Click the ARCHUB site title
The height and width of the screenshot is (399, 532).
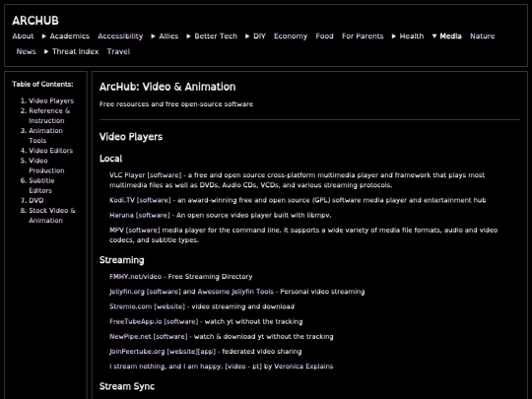point(35,21)
